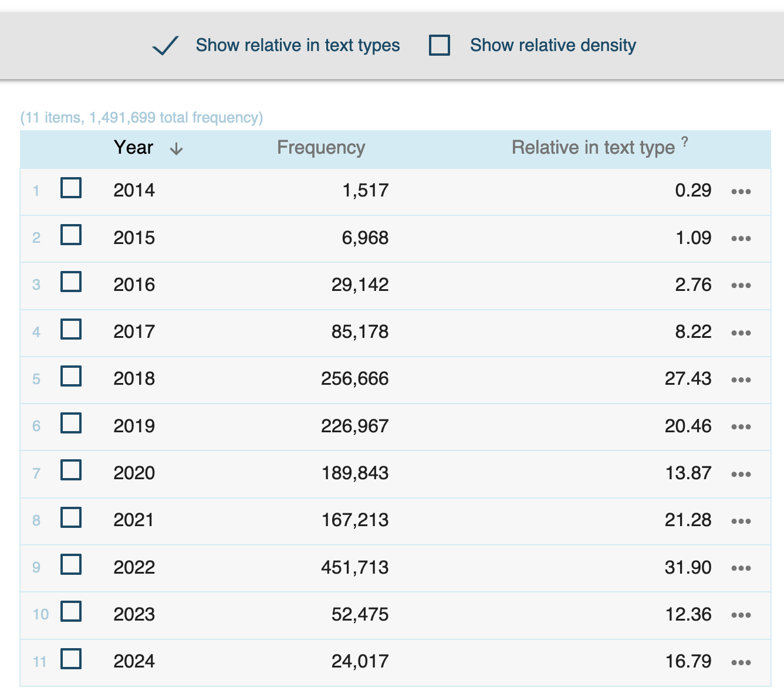This screenshot has width=784, height=698.
Task: Click the help question mark near Relative in text type
Action: [x=684, y=142]
